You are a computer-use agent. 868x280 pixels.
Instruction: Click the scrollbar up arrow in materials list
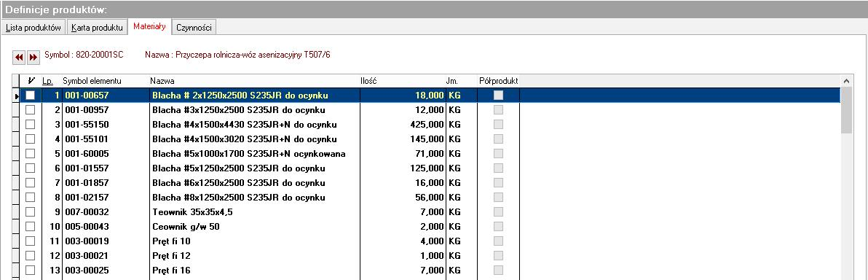click(846, 81)
